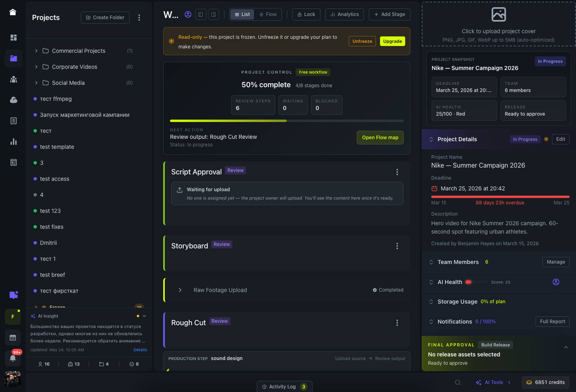Click the project completion progress bar

287,120
